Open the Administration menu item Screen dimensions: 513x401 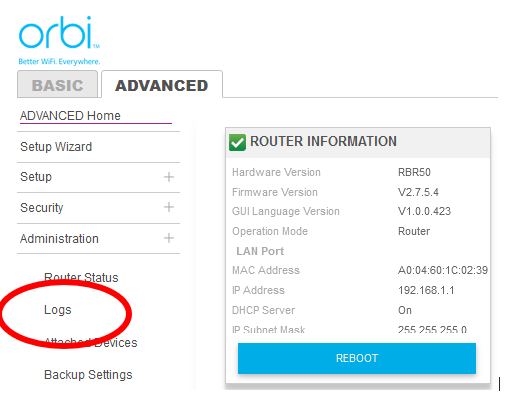click(59, 239)
